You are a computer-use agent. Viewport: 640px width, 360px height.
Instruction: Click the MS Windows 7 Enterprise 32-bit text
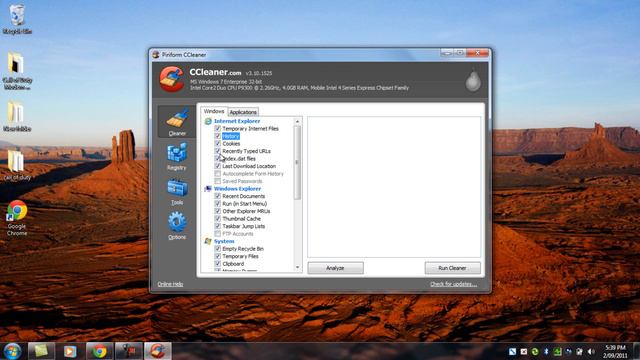tap(226, 82)
